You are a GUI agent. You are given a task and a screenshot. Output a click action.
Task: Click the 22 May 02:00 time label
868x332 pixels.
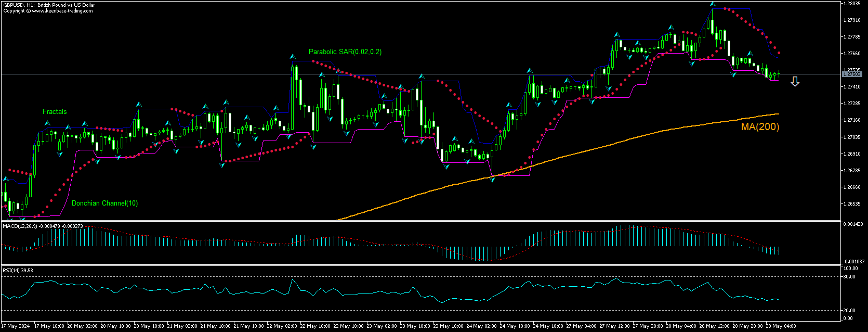pos(282,326)
